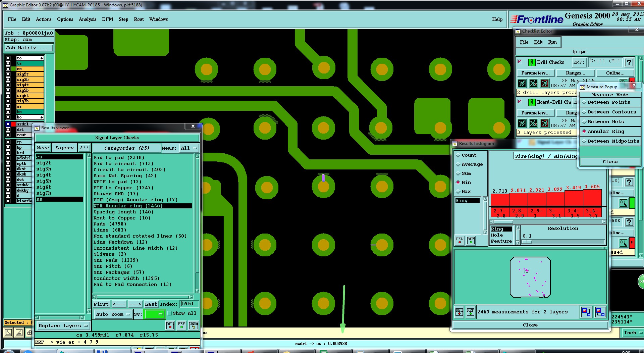Click the 3.605 histogram bar
This screenshot has height=353, width=644.
click(592, 198)
